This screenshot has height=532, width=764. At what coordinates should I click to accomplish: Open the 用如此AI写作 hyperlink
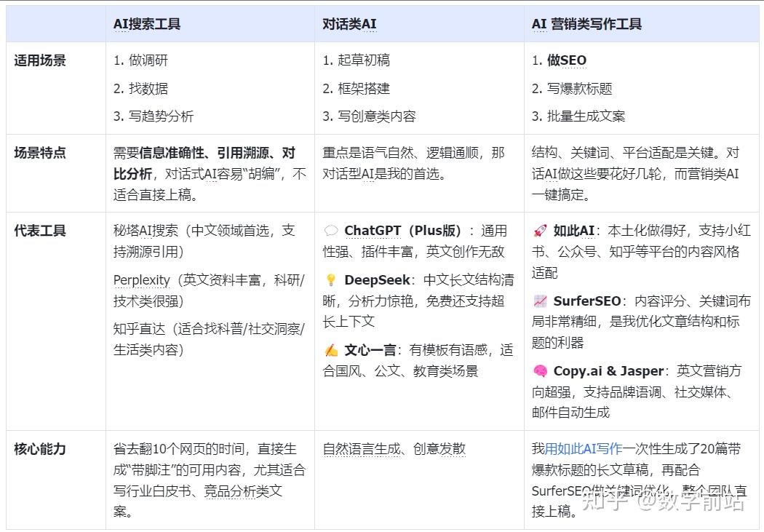click(584, 449)
